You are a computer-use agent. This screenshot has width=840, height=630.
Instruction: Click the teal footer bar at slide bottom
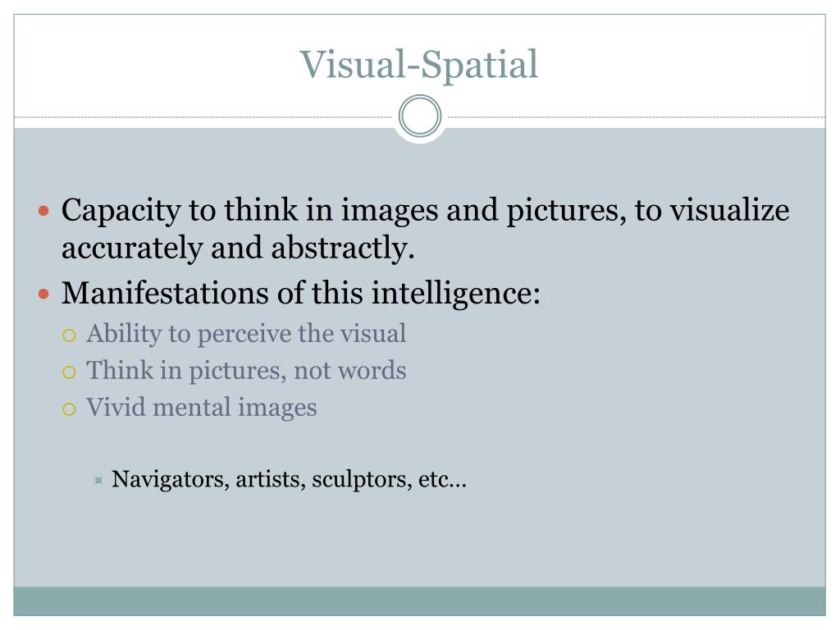coord(419,601)
